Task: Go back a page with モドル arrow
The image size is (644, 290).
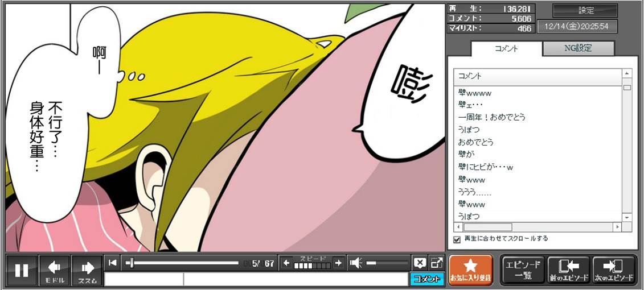Action: (55, 270)
